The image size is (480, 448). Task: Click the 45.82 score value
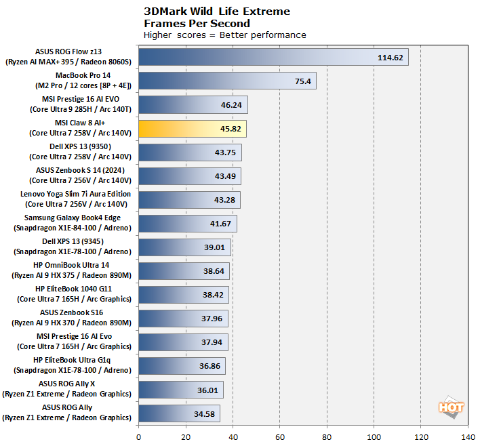(x=231, y=129)
